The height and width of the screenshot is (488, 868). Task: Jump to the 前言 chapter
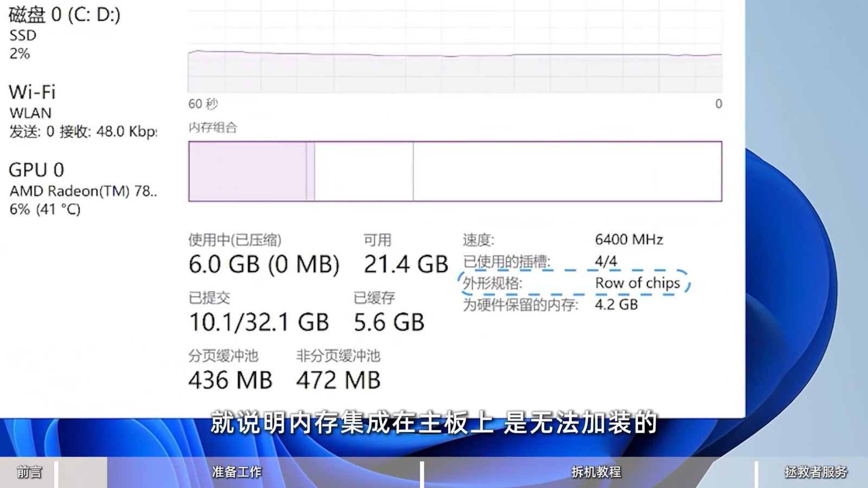pyautogui.click(x=29, y=472)
